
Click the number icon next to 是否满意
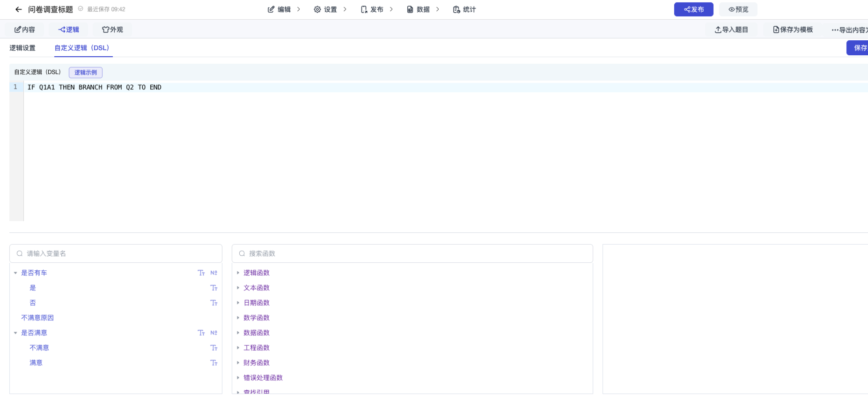[x=214, y=333]
